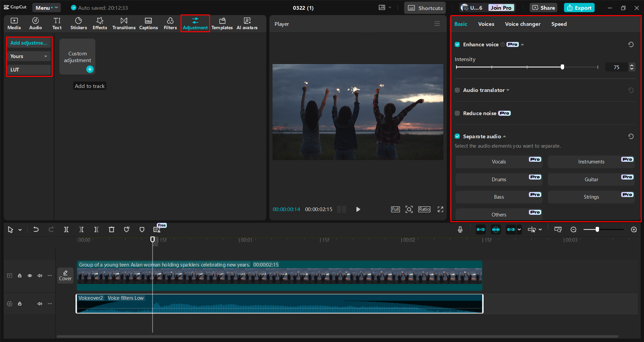Open the Transitions library
This screenshot has height=342, width=644.
point(124,23)
